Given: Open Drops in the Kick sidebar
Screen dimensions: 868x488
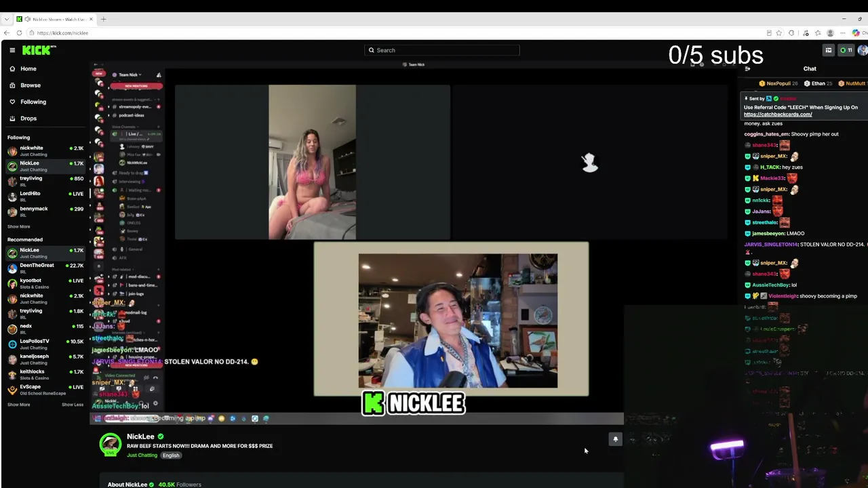Looking at the screenshot, I should (46, 119).
